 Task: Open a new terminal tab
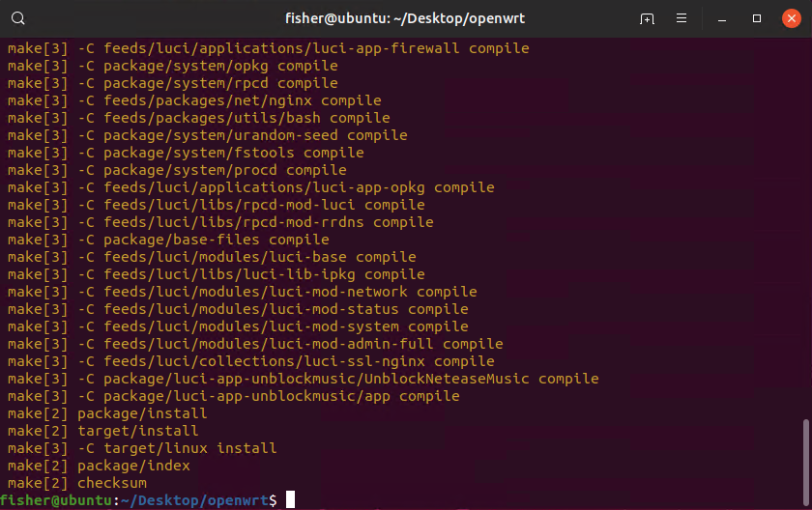647,18
